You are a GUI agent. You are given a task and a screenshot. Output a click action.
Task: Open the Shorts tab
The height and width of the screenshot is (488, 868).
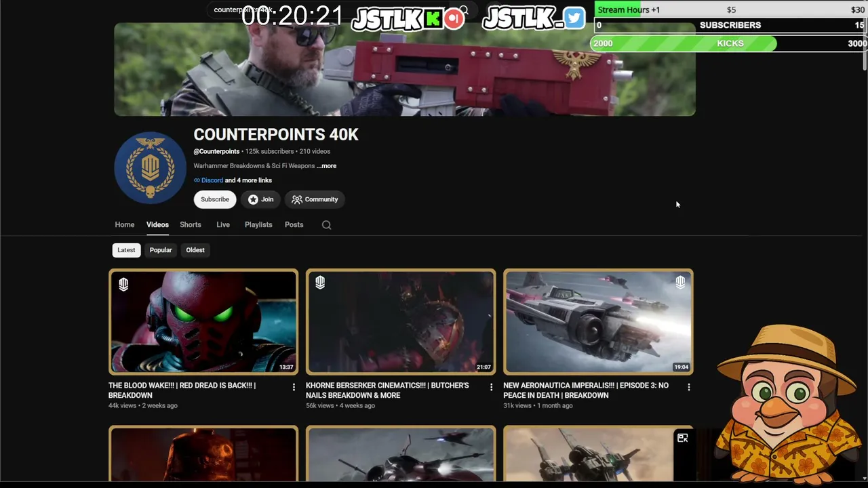[x=191, y=225]
